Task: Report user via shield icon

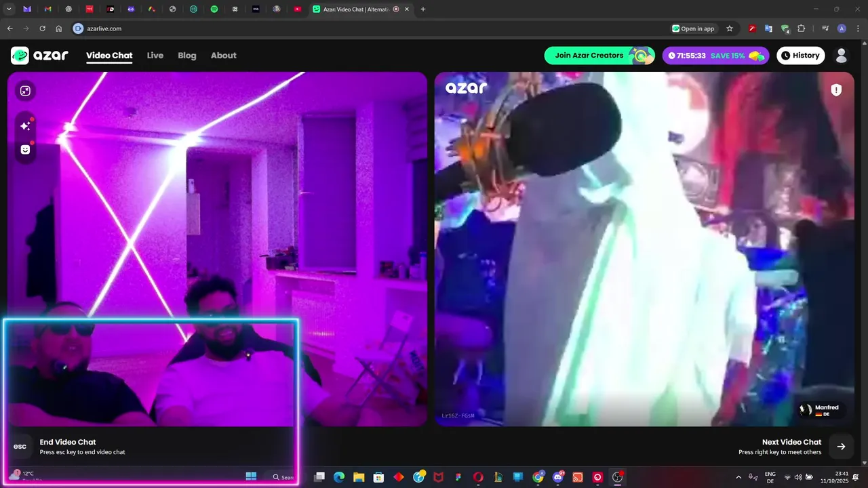Action: (x=836, y=90)
